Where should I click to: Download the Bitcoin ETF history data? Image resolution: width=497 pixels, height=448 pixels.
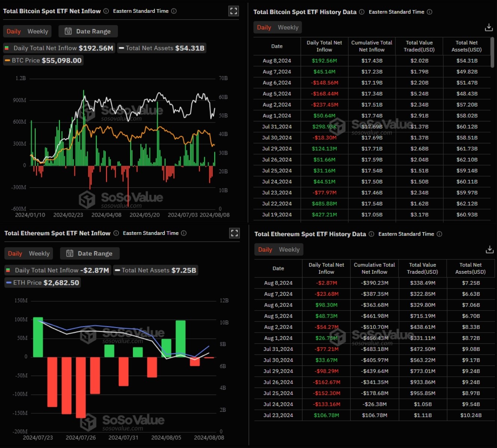[488, 27]
